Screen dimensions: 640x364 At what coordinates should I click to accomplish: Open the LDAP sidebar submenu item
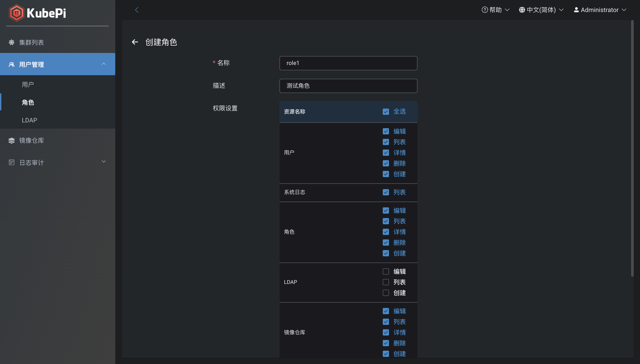point(30,120)
